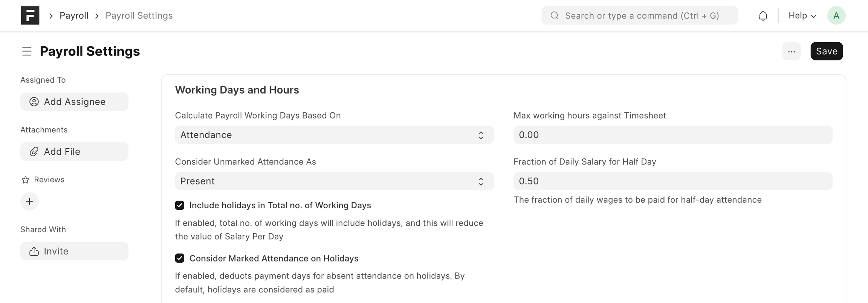Image resolution: width=868 pixels, height=303 pixels.
Task: Toggle the sidebar hamburger icon
Action: pos(27,51)
